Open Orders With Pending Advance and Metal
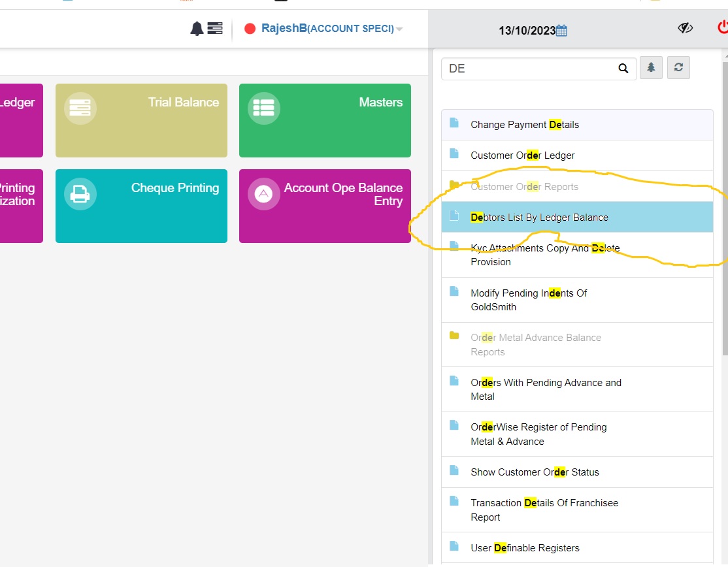Screen dimensions: 728x567 pyautogui.click(x=577, y=389)
